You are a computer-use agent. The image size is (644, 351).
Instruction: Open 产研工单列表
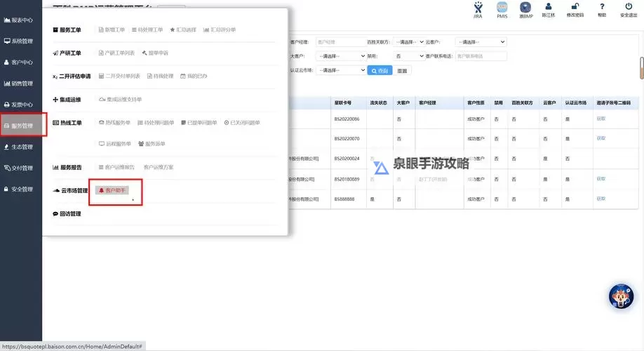click(x=116, y=53)
